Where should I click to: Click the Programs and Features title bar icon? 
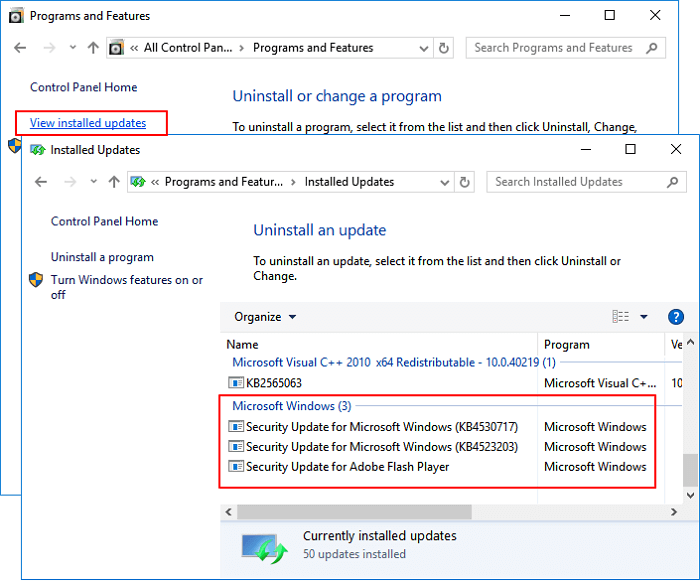point(16,16)
